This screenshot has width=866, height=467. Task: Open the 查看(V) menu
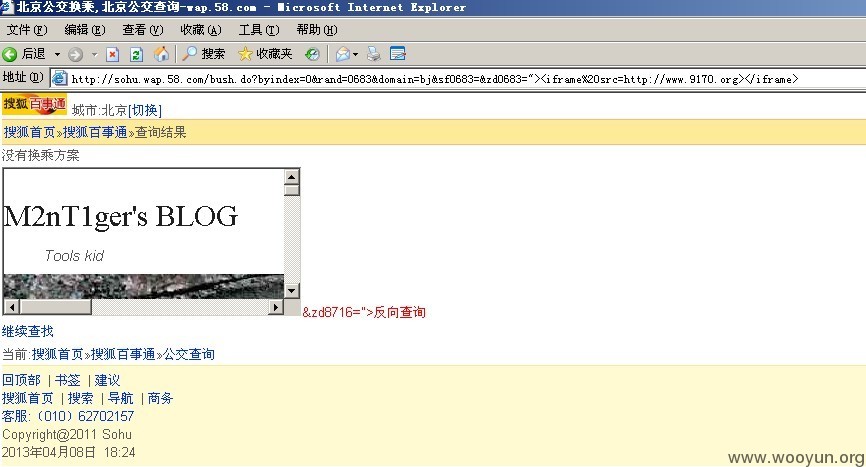click(143, 30)
